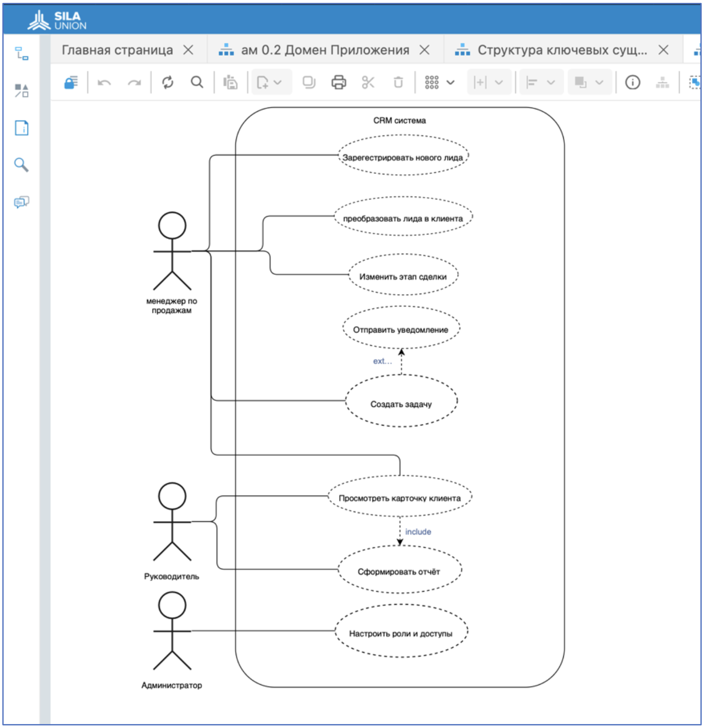709x728 pixels.
Task: Click the toolbar magnifier search icon
Action: tap(197, 82)
